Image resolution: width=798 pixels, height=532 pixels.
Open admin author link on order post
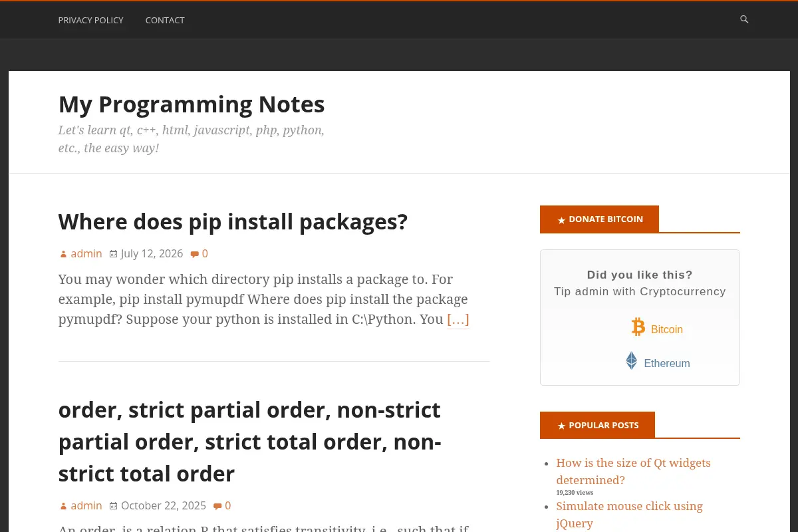point(86,505)
